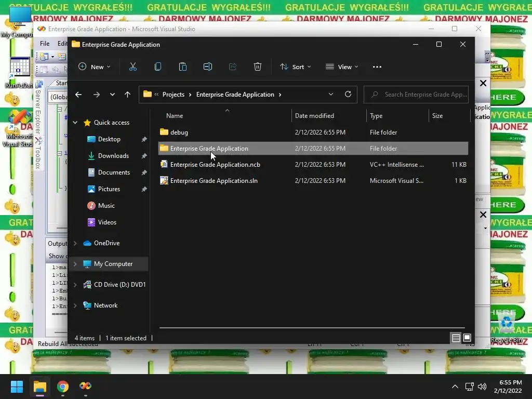This screenshot has width=532, height=399.
Task: Select the debug folder
Action: [313, 132]
